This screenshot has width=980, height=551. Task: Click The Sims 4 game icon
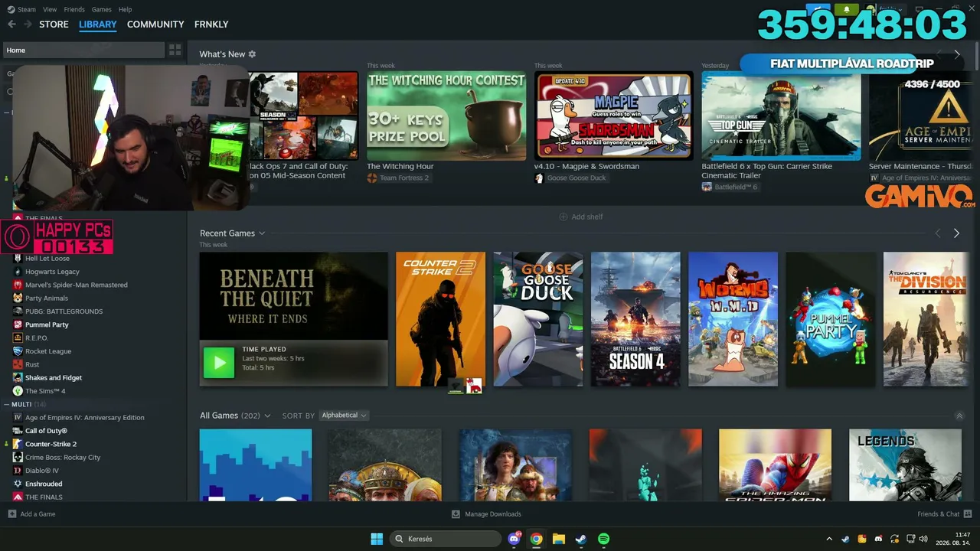pos(18,391)
